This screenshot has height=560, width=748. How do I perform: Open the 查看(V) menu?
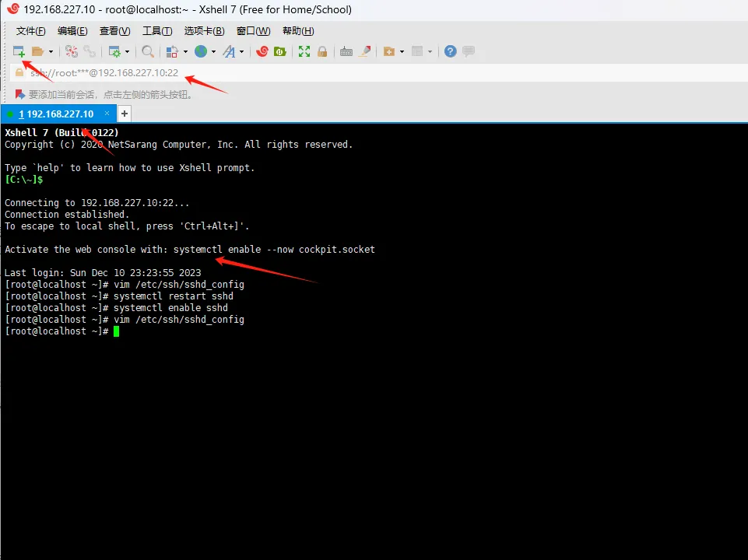pos(114,31)
